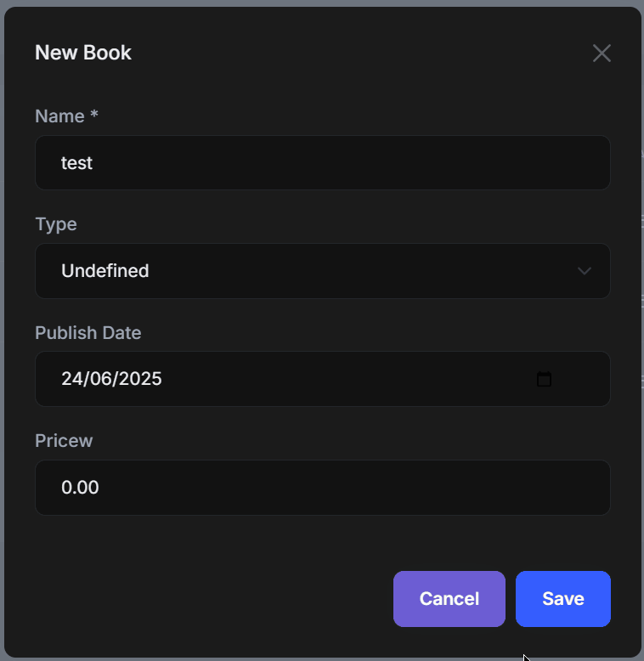Click the 'Type' field label
Image resolution: width=644 pixels, height=661 pixels.
[56, 224]
